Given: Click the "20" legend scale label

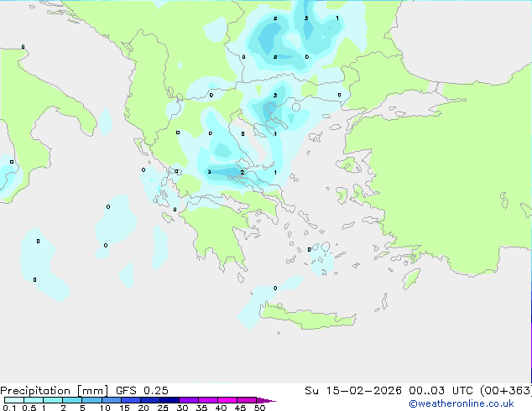Looking at the screenshot, I should pyautogui.click(x=143, y=408).
